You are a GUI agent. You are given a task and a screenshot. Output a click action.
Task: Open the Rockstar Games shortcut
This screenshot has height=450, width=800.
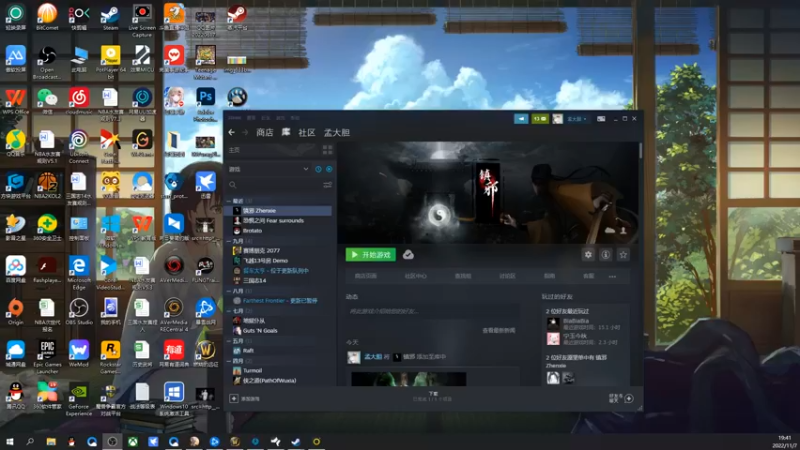click(x=110, y=357)
